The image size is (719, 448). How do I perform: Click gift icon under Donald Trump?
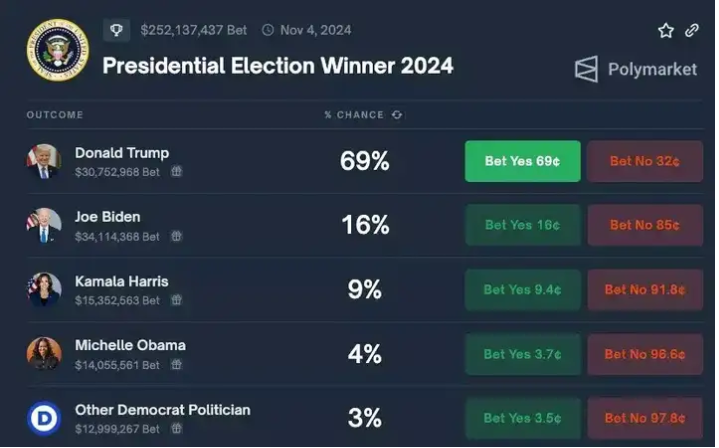(177, 171)
